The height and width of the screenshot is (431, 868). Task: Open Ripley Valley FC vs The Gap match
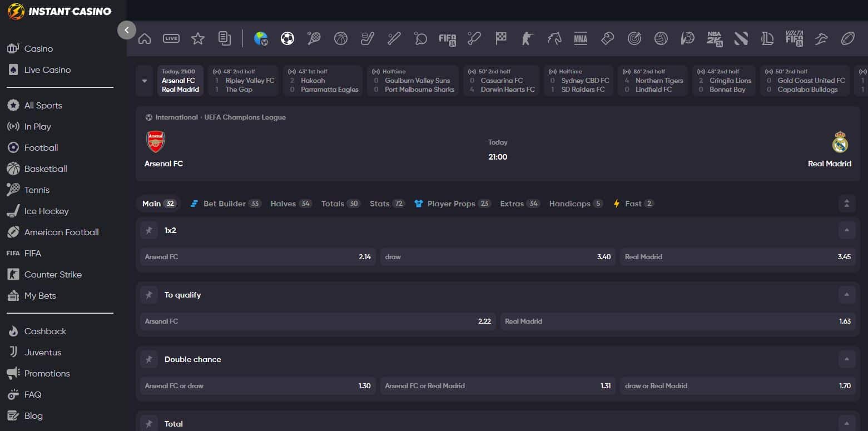(x=243, y=81)
